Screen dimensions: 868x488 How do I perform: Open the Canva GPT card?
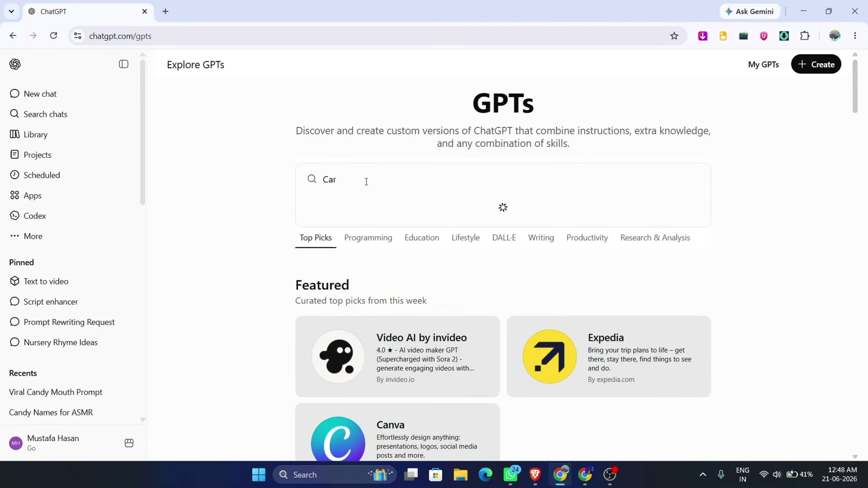pyautogui.click(x=397, y=432)
